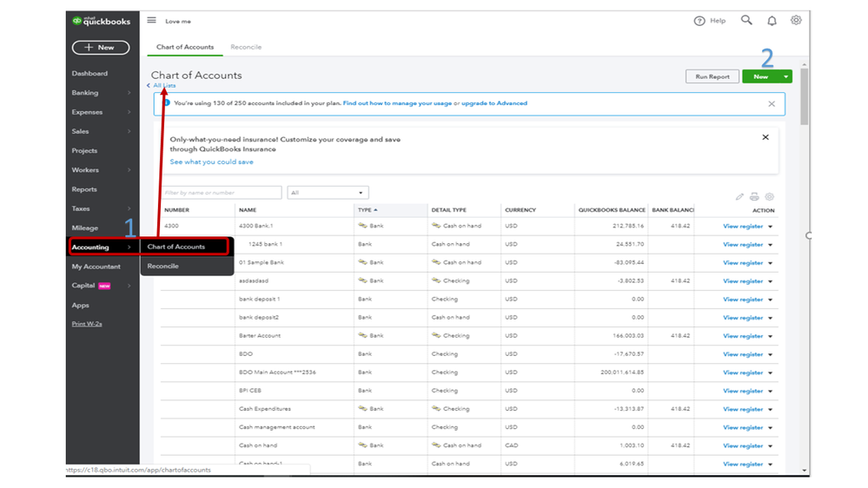View register for Cash on hand CAD row
This screenshot has width=868, height=488.
(742, 445)
